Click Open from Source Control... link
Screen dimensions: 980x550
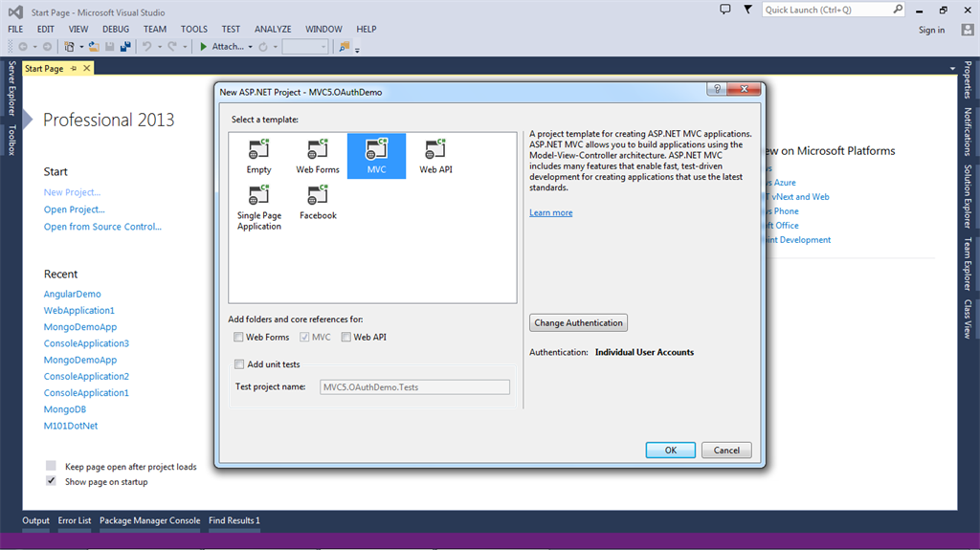click(x=102, y=227)
